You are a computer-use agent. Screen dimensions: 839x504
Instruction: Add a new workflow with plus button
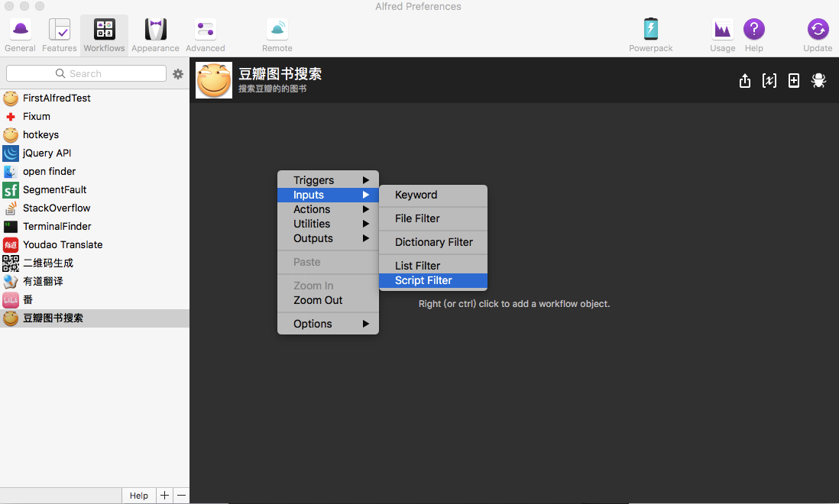tap(164, 496)
